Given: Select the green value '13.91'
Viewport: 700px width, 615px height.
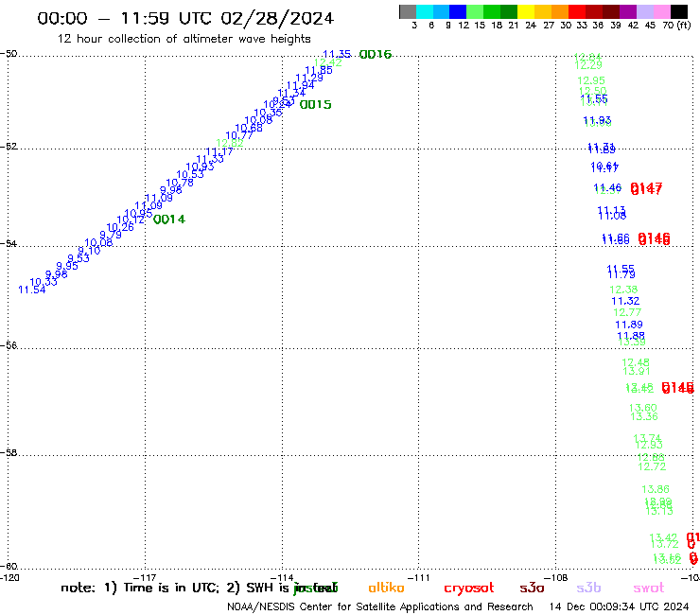Looking at the screenshot, I should coord(637,371).
